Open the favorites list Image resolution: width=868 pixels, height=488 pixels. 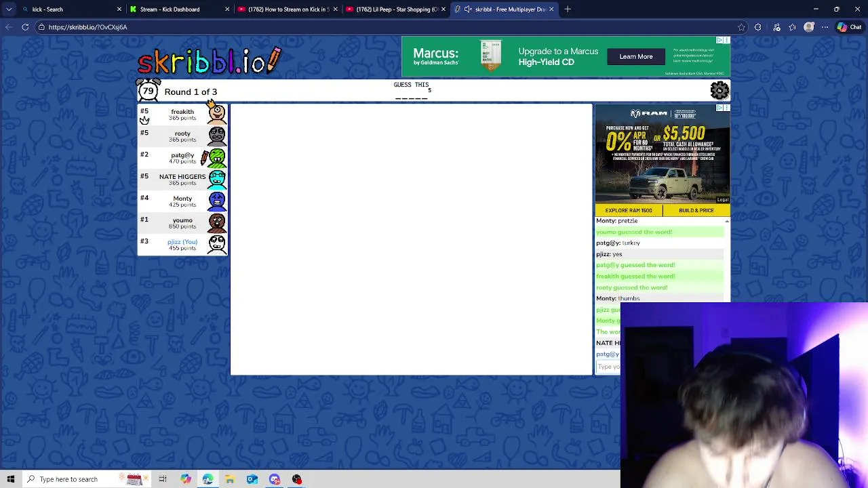click(x=793, y=27)
